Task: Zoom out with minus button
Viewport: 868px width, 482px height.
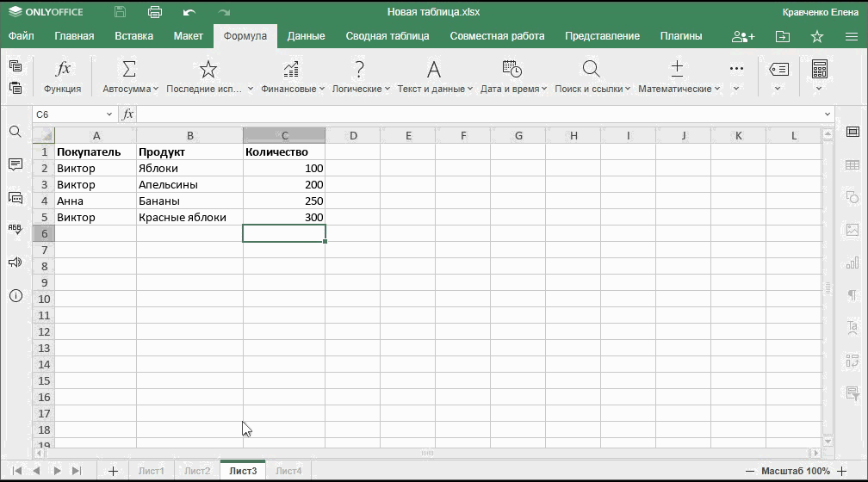Action: (749, 472)
